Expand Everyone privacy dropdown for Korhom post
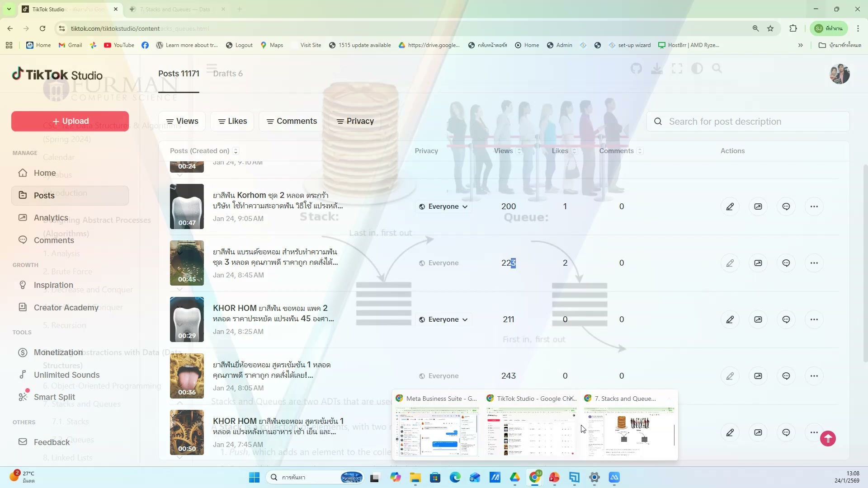This screenshot has height=488, width=868. 443,206
